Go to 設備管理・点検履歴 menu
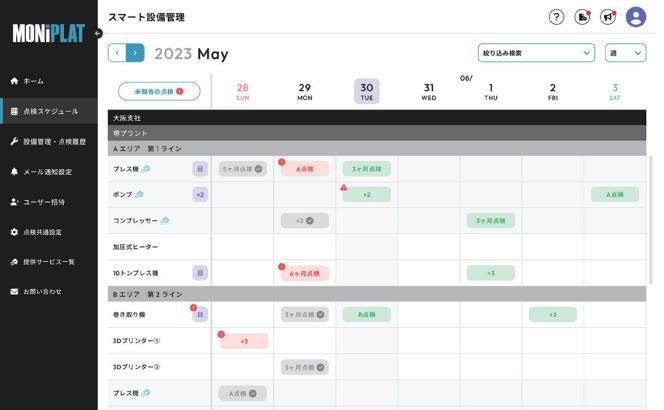Screen dimensions: 664x410 [54, 141]
